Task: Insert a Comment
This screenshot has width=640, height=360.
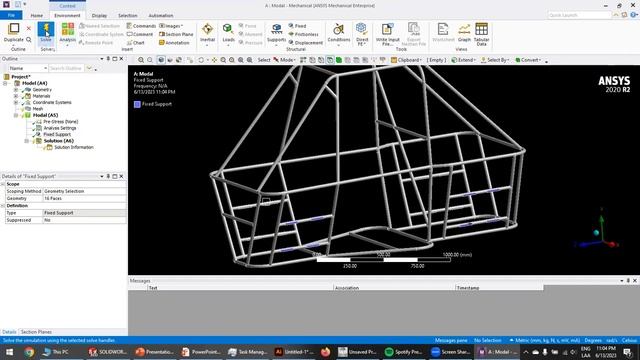Action: point(140,34)
